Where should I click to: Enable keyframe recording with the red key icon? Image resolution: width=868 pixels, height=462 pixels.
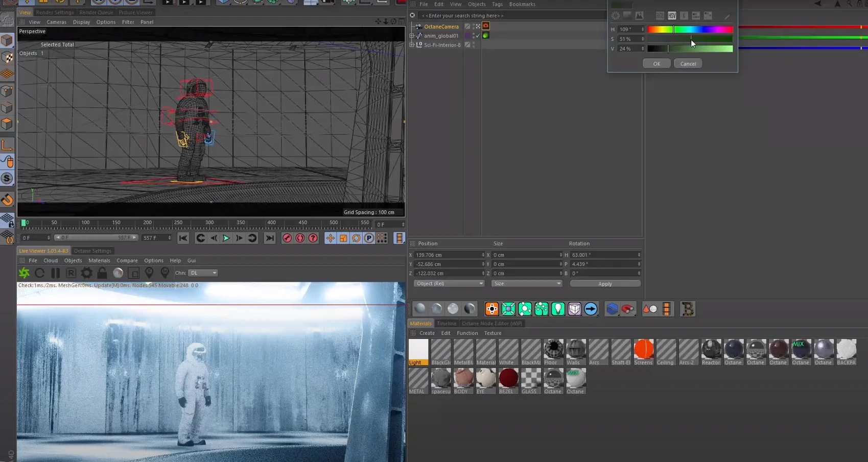point(287,238)
